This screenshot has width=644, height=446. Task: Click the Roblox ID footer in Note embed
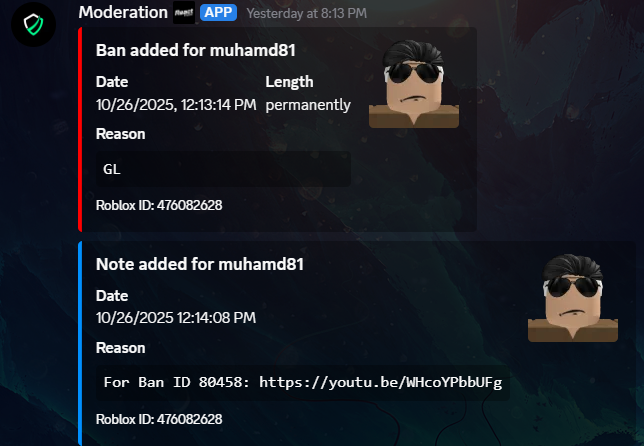(x=159, y=419)
